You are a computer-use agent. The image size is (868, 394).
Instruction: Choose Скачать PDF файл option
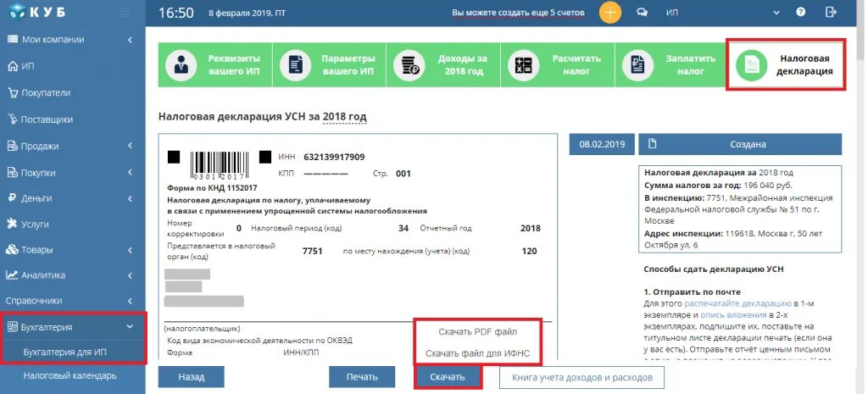pos(478,332)
